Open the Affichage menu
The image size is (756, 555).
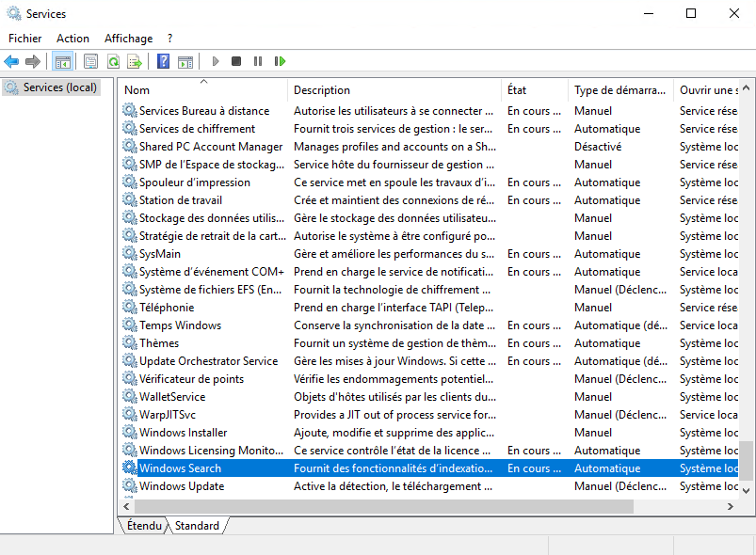tap(129, 39)
